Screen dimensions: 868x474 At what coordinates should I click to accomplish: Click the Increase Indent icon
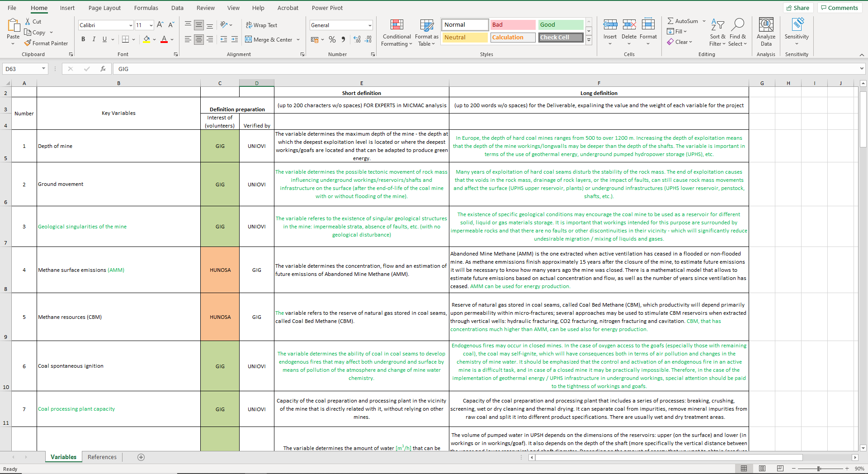(x=235, y=39)
